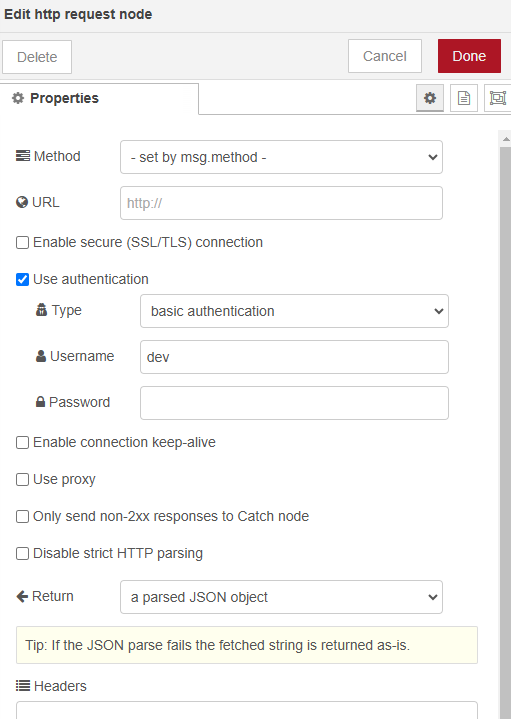Expand the authentication Type dropdown
Image resolution: width=511 pixels, height=719 pixels.
pos(294,311)
